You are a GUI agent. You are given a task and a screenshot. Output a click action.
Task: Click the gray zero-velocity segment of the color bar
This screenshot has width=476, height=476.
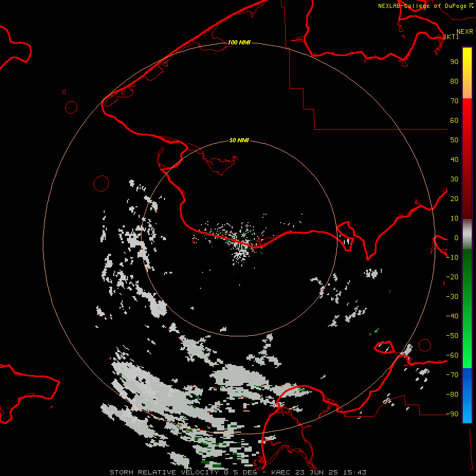coord(467,234)
